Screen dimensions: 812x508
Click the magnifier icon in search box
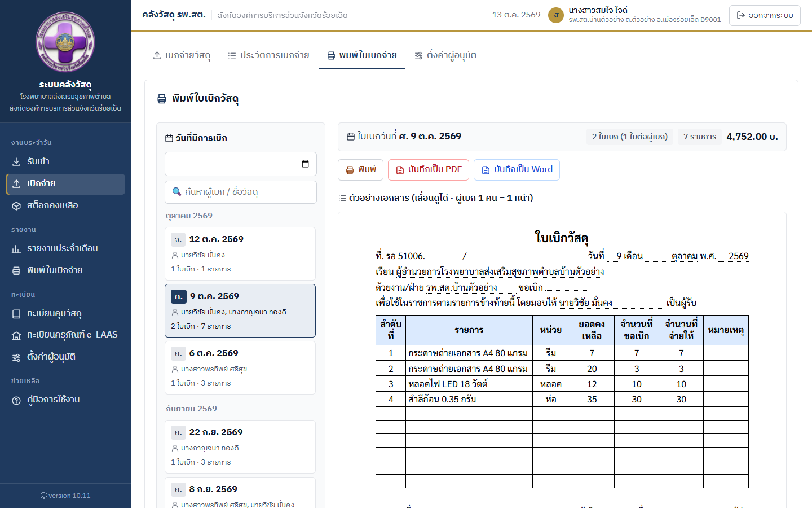[x=176, y=192]
